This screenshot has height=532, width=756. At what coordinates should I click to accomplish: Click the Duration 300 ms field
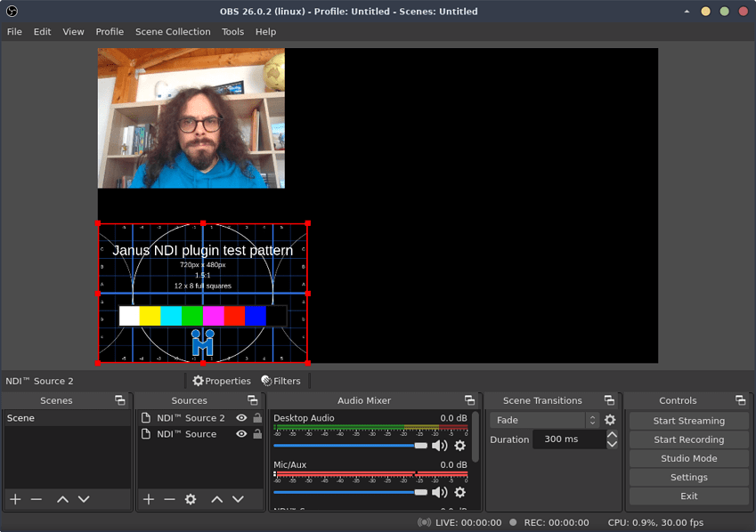click(x=569, y=439)
